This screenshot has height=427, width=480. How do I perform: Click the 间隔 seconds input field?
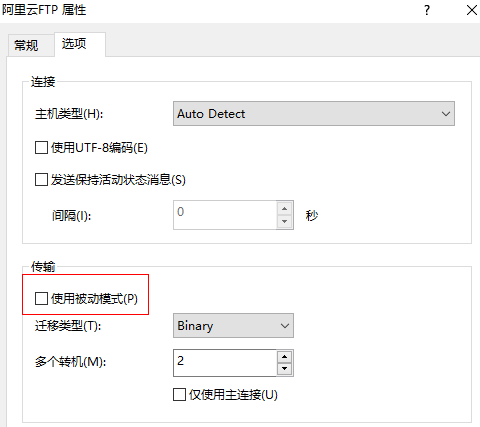tap(225, 215)
